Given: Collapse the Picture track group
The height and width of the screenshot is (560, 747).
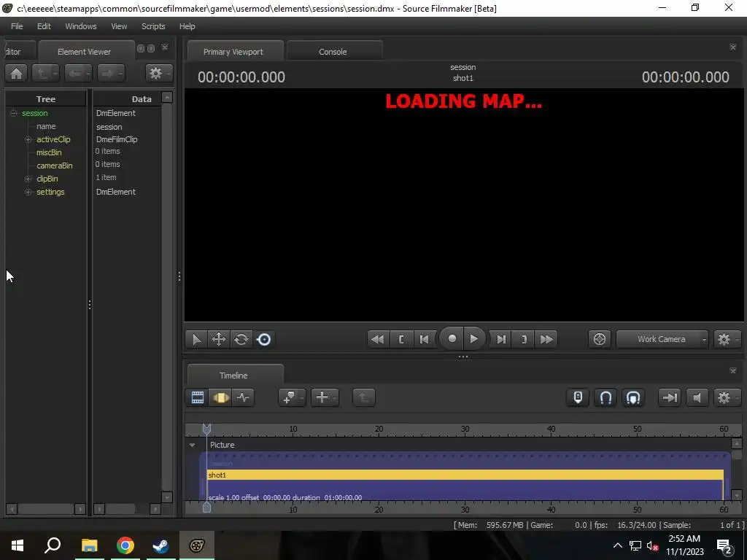Looking at the screenshot, I should pyautogui.click(x=193, y=446).
